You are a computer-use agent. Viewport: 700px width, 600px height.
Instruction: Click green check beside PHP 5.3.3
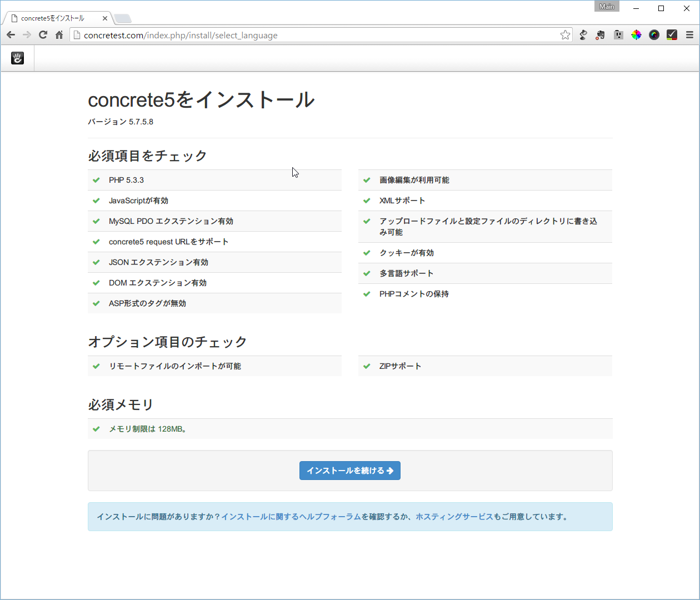[96, 180]
